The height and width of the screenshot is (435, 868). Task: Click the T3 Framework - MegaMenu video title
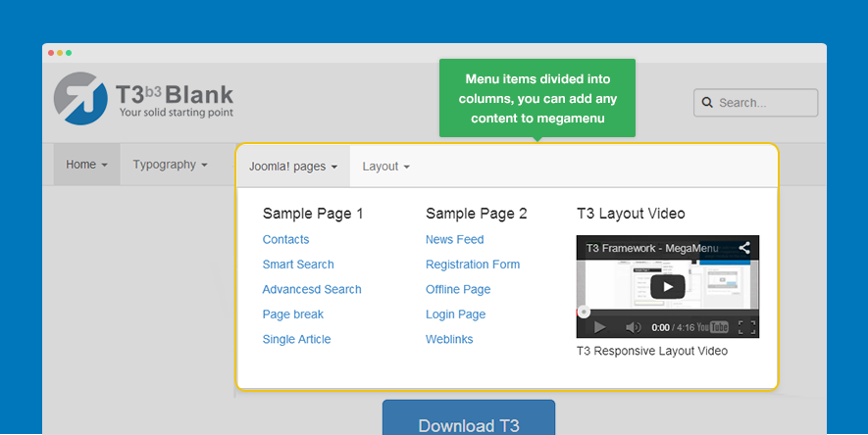tap(652, 248)
